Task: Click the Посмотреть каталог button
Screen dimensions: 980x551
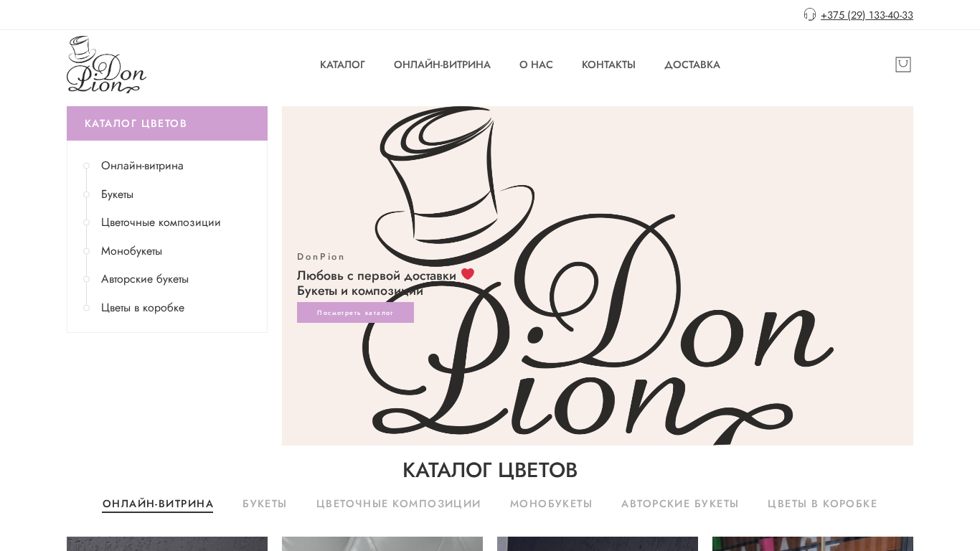Action: coord(355,312)
